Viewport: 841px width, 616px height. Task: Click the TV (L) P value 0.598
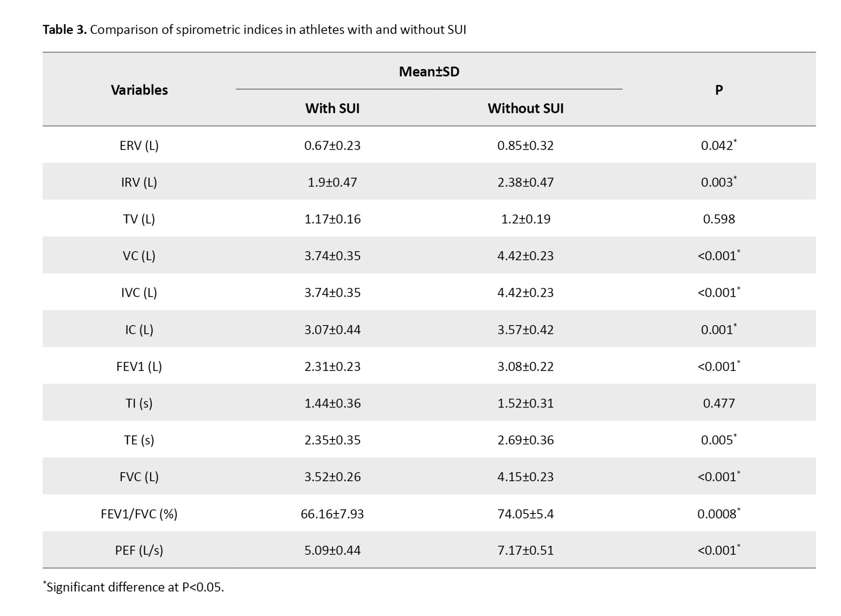719,219
